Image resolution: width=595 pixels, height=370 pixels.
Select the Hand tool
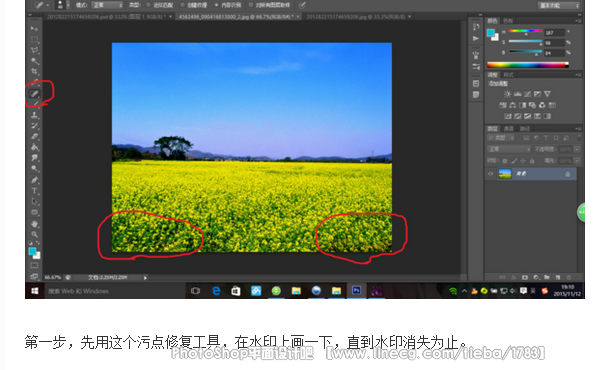pyautogui.click(x=34, y=224)
